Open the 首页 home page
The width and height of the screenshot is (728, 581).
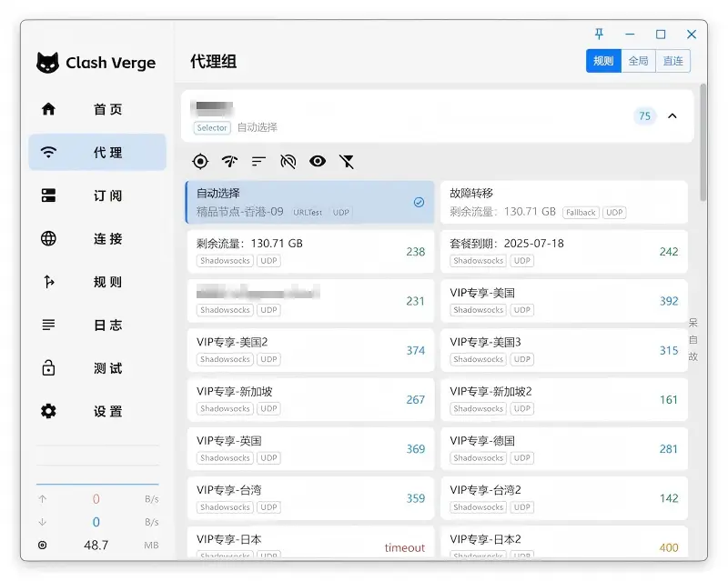pos(97,109)
